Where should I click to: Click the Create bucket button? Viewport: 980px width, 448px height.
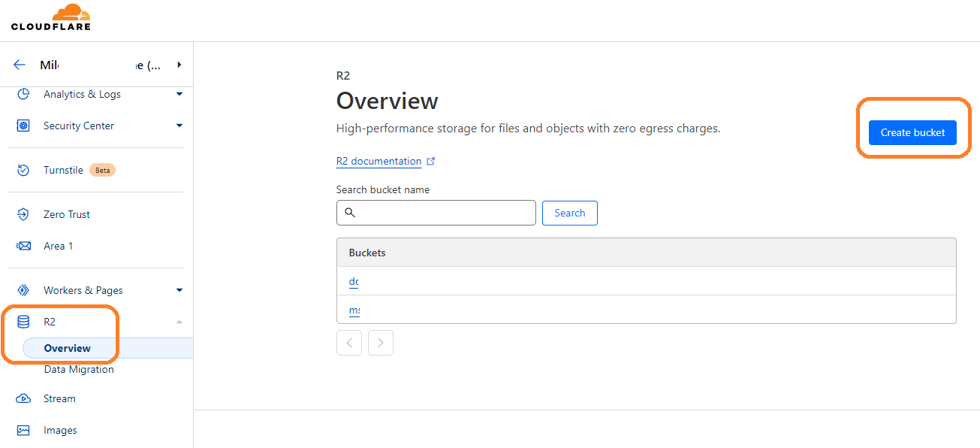coord(912,132)
